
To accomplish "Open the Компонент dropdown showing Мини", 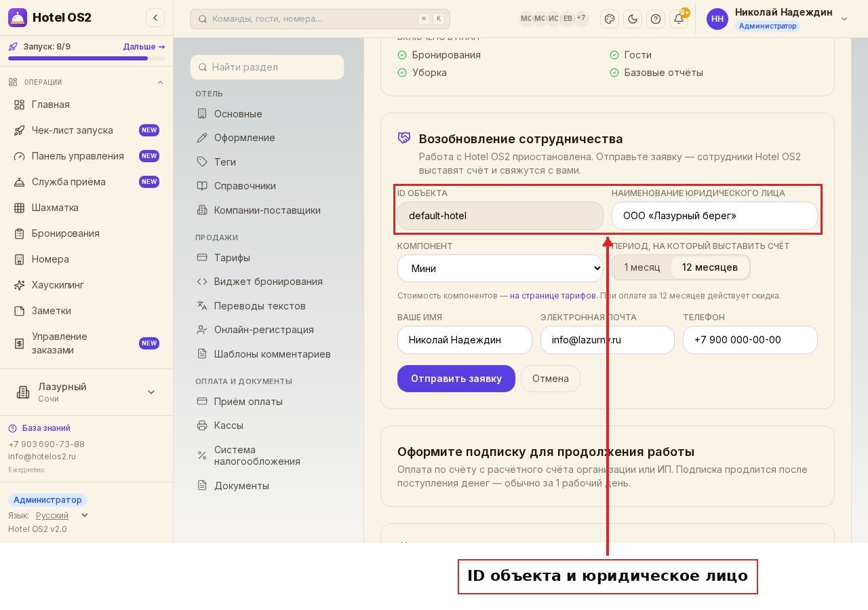I will click(500, 268).
